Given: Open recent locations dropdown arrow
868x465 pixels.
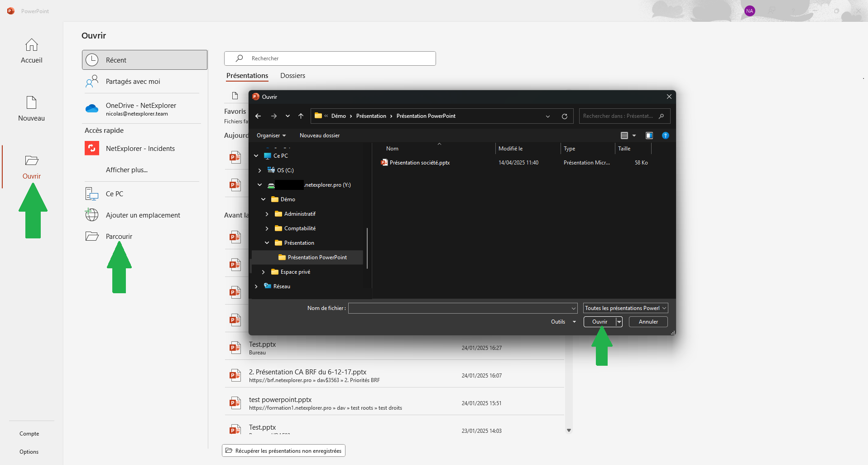Looking at the screenshot, I should (x=288, y=116).
